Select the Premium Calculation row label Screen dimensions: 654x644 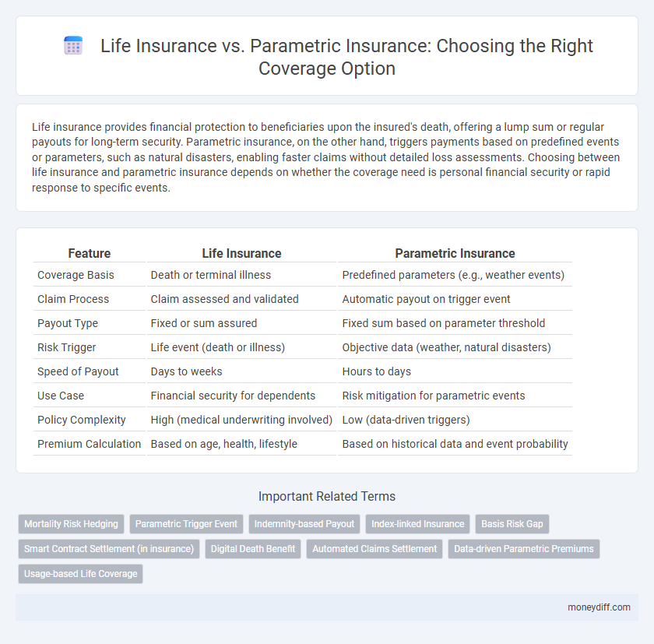tap(90, 444)
